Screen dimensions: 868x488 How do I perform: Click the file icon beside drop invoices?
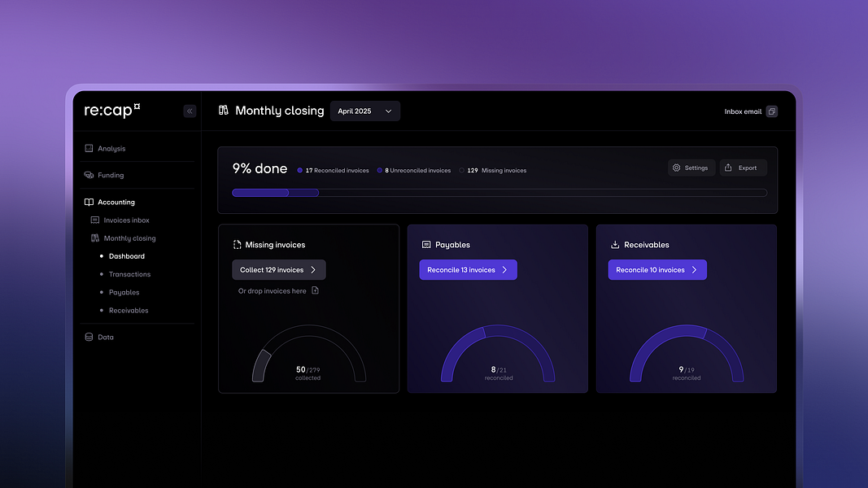[x=315, y=290]
